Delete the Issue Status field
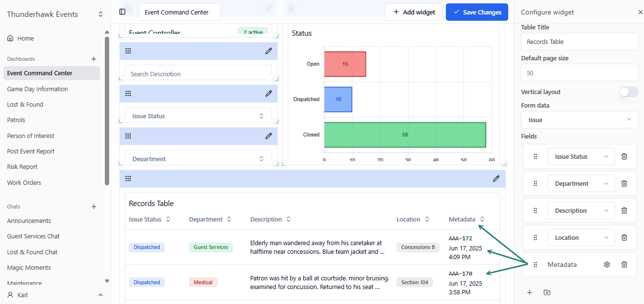Screen dimensions: 644x304 coord(624,156)
